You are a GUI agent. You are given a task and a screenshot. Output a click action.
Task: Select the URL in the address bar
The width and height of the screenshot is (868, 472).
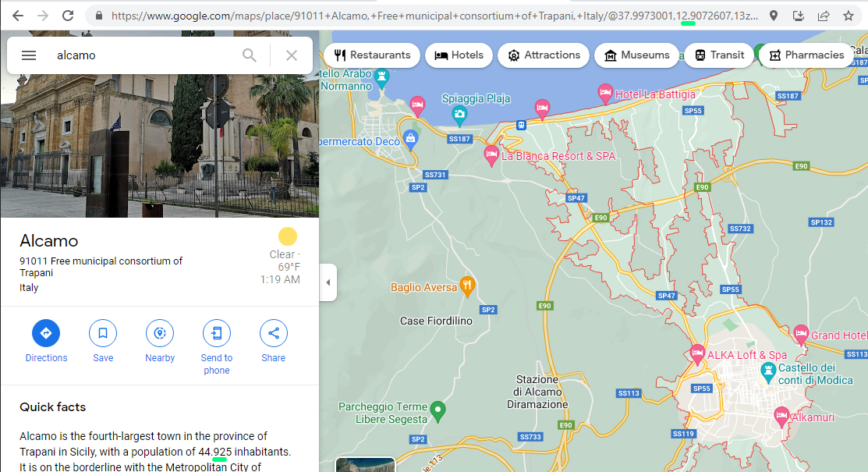[x=434, y=16]
